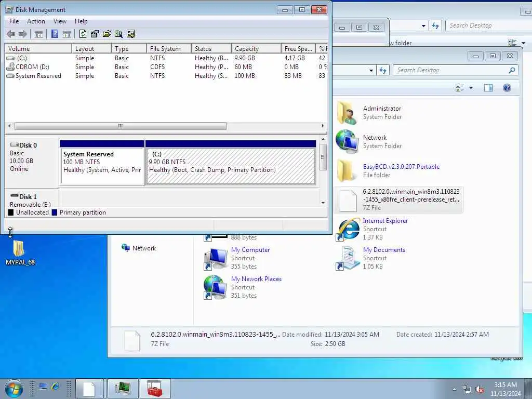532x399 pixels.
Task: Select the (C:) volume row
Action: tap(166, 58)
